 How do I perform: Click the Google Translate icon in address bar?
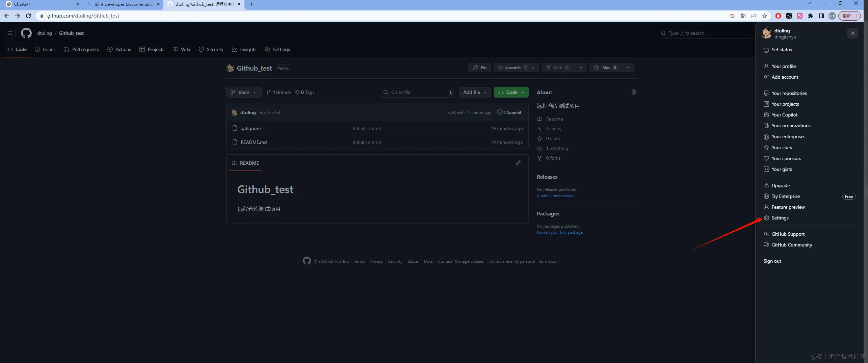pos(743,16)
